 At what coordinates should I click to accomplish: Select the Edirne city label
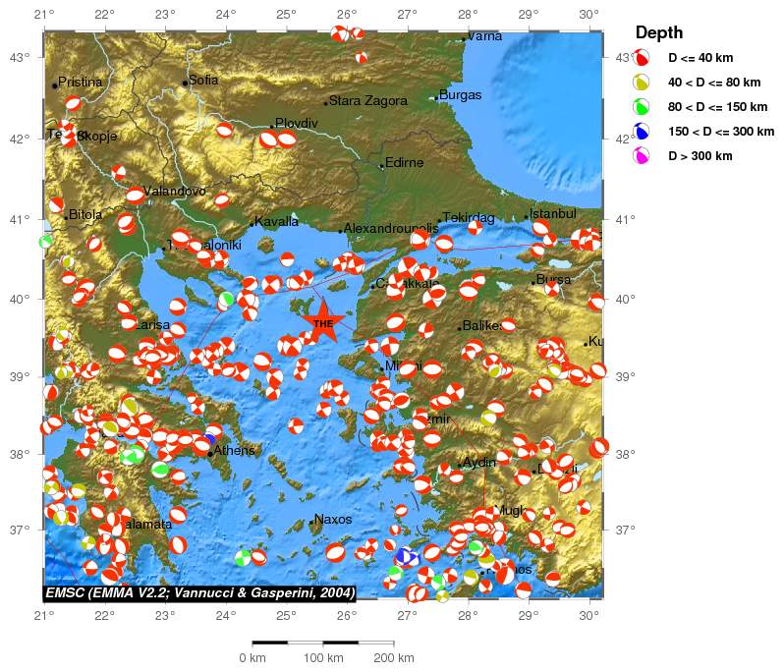pos(405,163)
